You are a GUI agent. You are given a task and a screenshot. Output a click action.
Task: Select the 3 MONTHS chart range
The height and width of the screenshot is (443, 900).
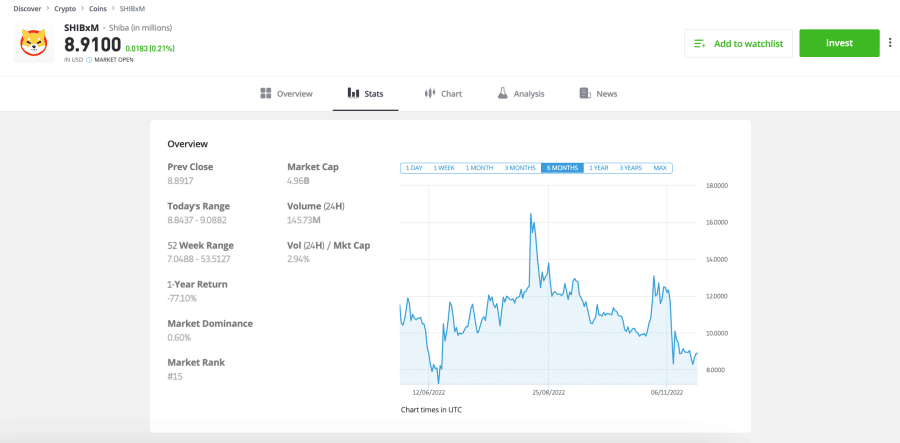pos(520,168)
